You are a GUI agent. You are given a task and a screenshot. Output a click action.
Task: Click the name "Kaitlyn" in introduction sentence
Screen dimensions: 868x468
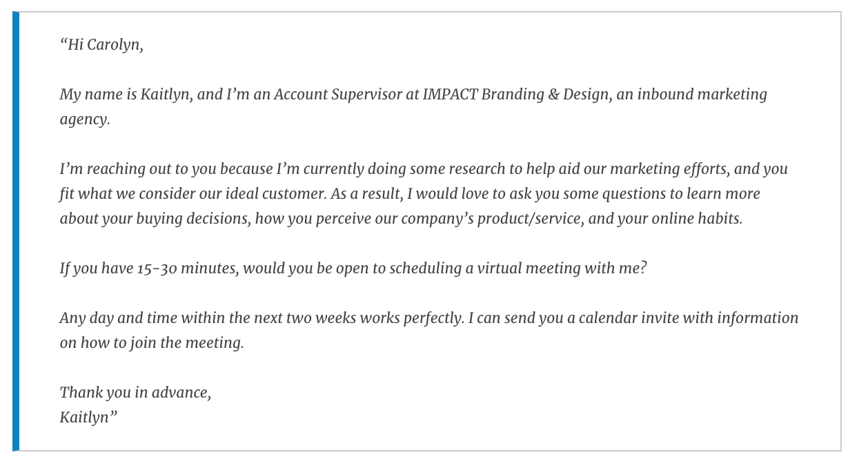tap(166, 95)
